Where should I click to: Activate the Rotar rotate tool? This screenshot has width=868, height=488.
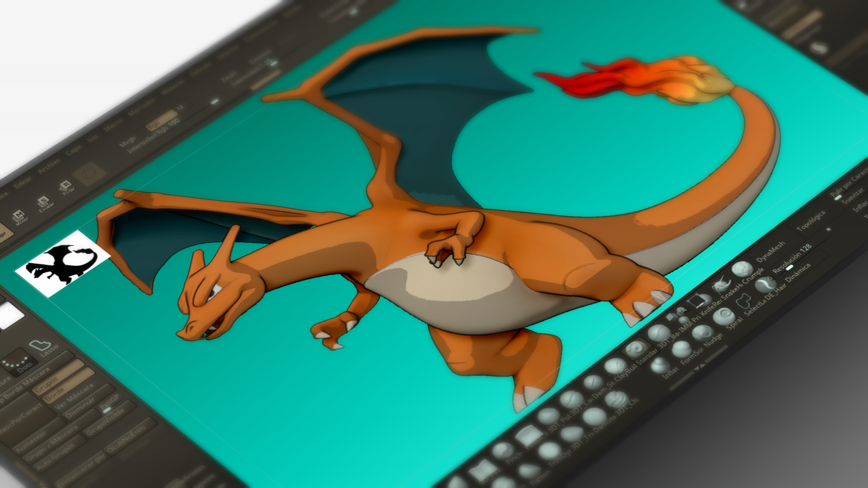[x=66, y=187]
